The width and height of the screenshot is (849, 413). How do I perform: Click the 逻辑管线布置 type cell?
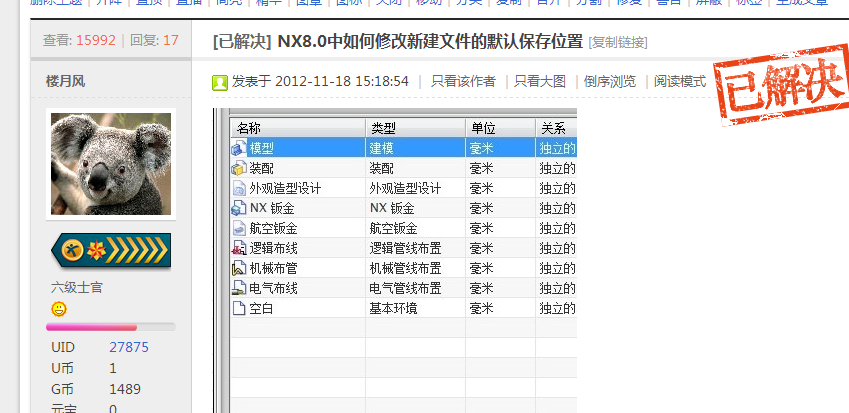coord(405,248)
